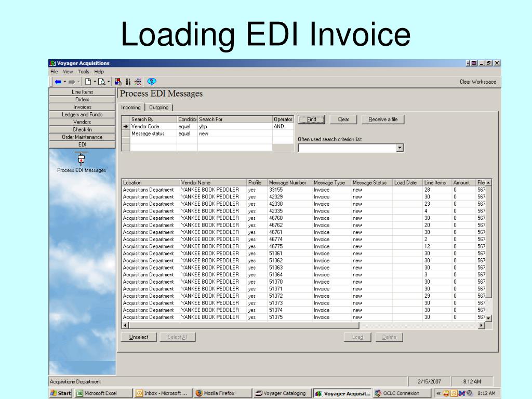The width and height of the screenshot is (532, 399).
Task: Click the gray Forward arrow toolbar icon
Action: [72, 82]
